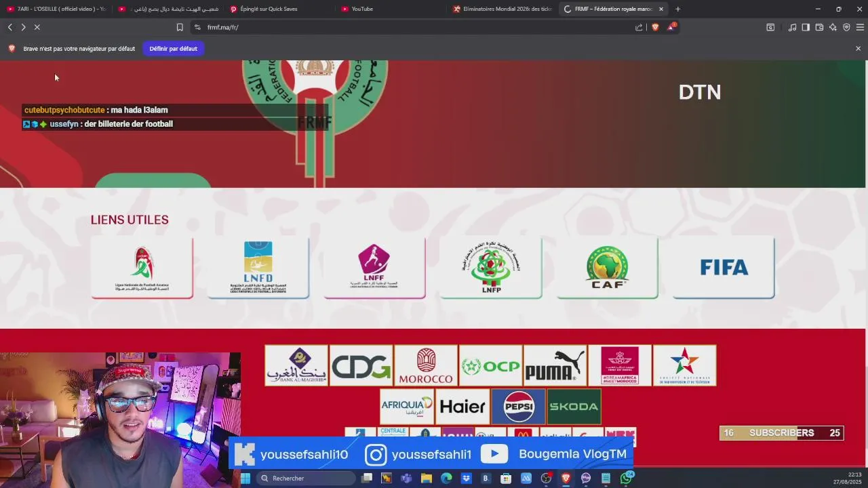This screenshot has height=488, width=868.
Task: Open the LNFD league link card
Action: pyautogui.click(x=258, y=268)
